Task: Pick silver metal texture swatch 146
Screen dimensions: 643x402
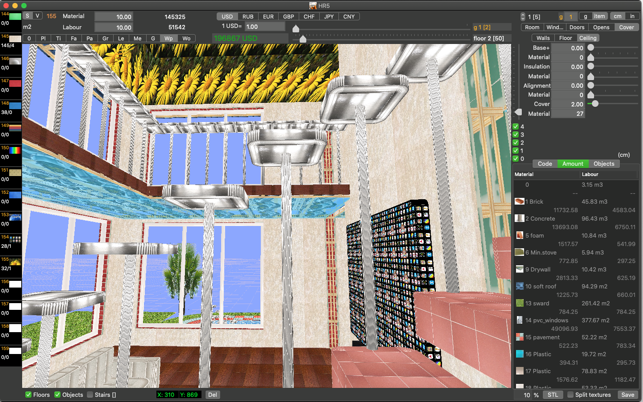Action: click(15, 61)
